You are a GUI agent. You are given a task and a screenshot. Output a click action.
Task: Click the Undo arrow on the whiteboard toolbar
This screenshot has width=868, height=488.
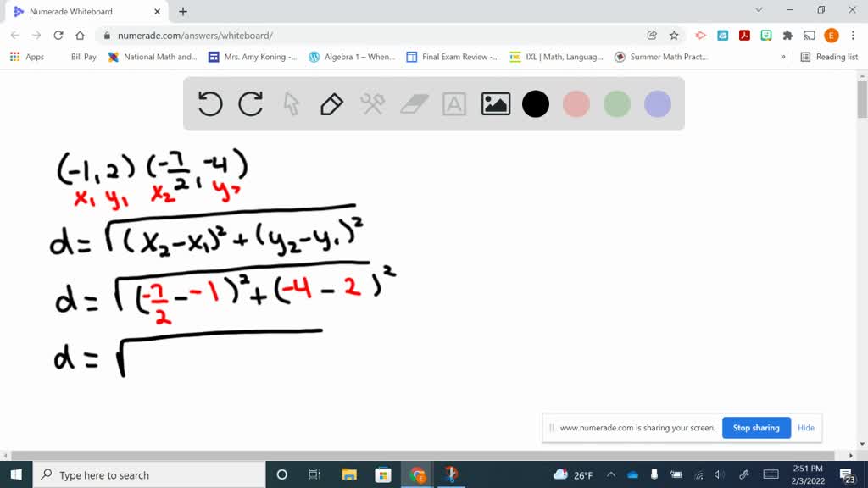[x=209, y=103]
